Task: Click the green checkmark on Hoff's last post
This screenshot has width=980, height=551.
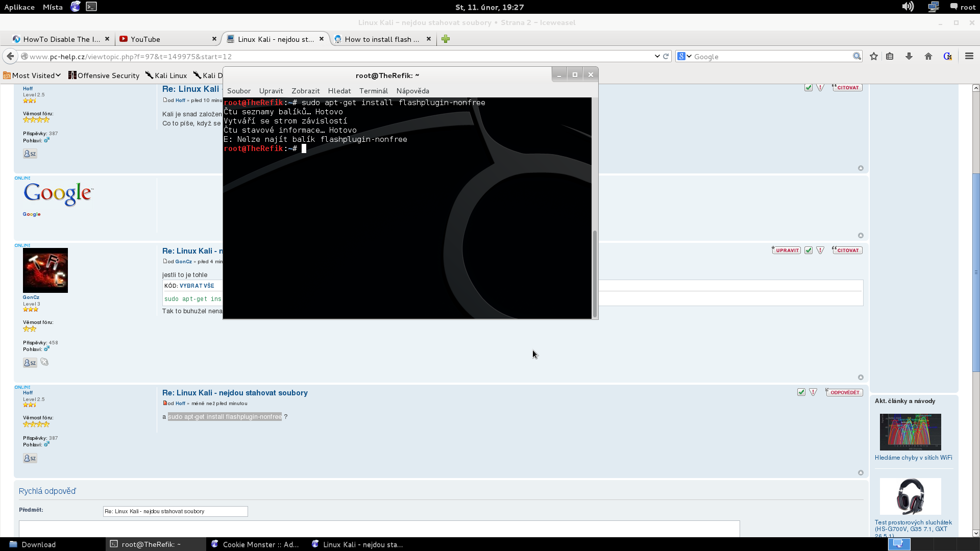Action: [x=801, y=392]
